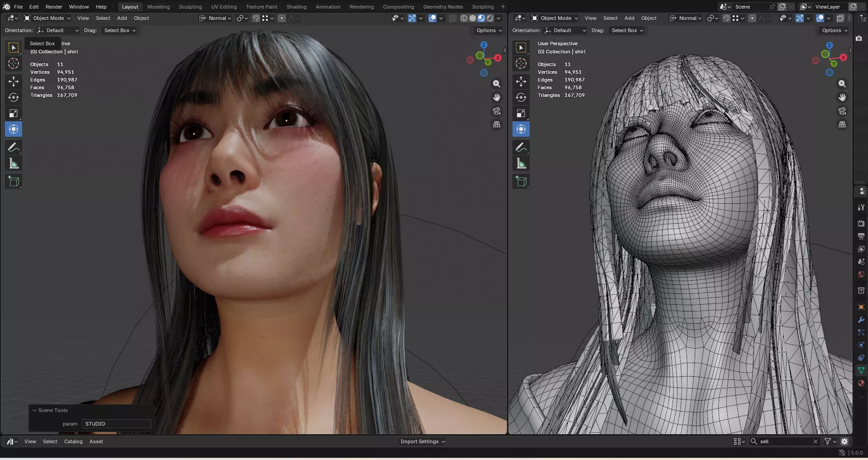The width and height of the screenshot is (868, 460).
Task: Select Add Cube tool in left viewport
Action: 14,182
